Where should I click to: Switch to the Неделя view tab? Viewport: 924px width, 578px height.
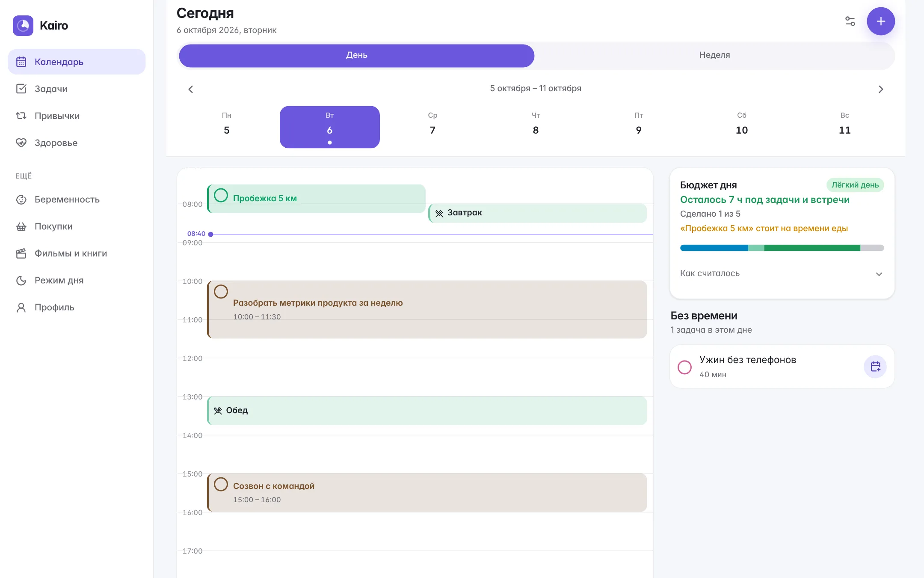coord(714,55)
